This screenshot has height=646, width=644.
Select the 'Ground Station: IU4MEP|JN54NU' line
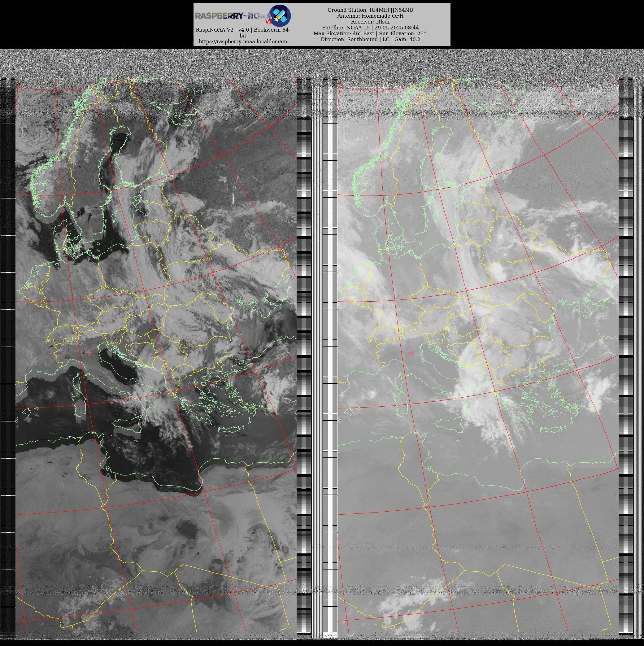click(x=370, y=10)
